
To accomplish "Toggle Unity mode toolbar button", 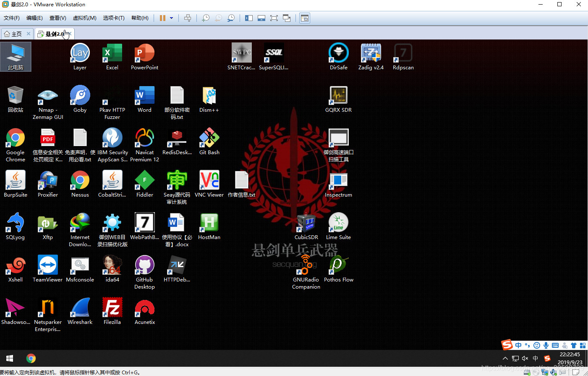I will pos(287,18).
